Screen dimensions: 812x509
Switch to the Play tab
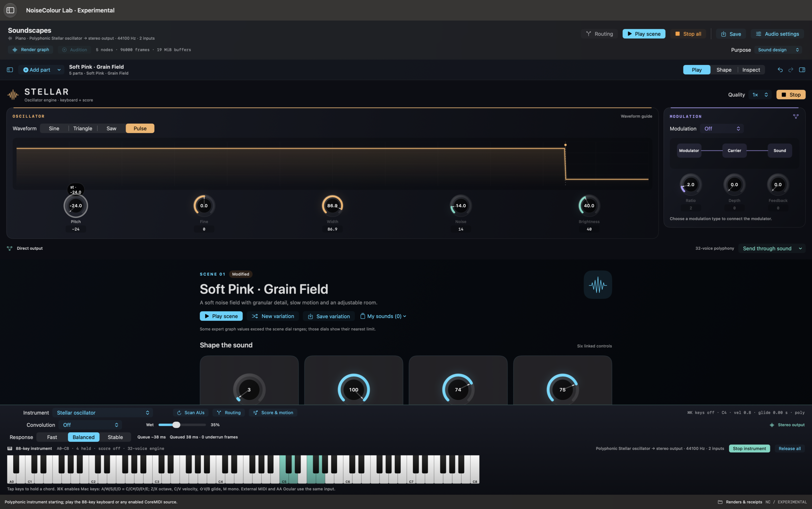click(x=697, y=70)
